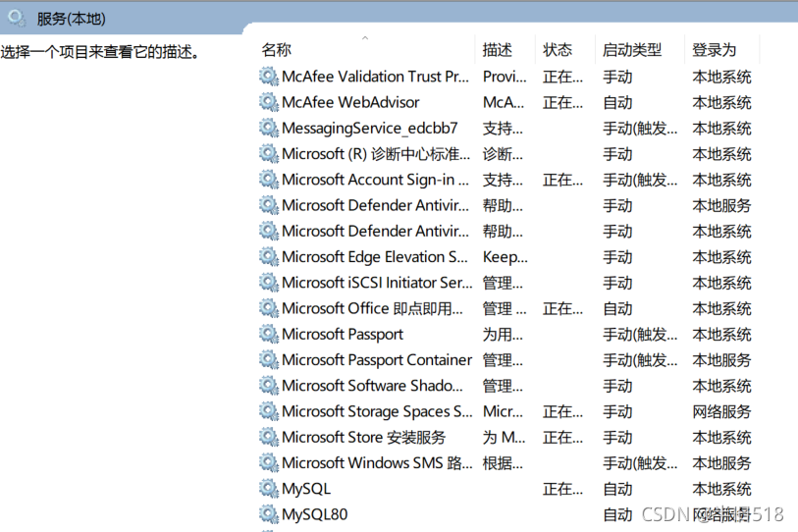Click Micr... description of Storage Spaces row
Image resolution: width=798 pixels, height=532 pixels.
tap(503, 411)
